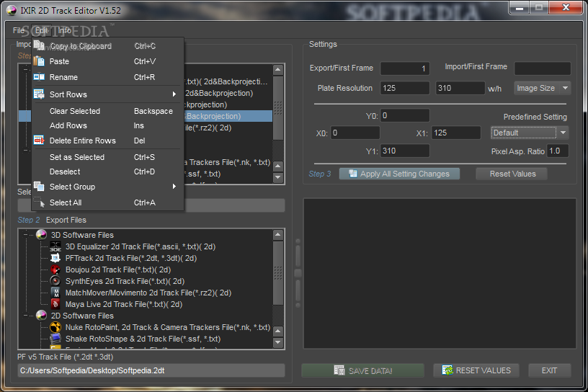Click the Delete Entire Rows icon
This screenshot has height=392, width=588.
(x=39, y=141)
